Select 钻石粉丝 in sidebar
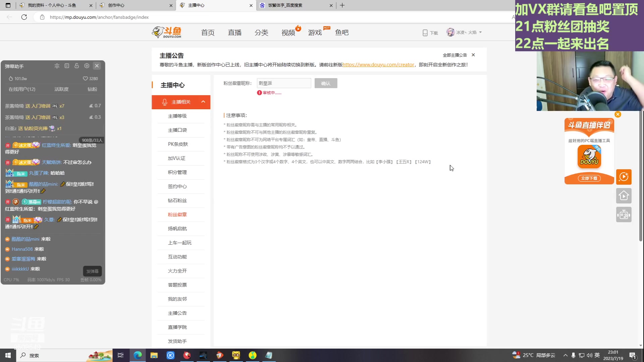This screenshot has width=644, height=362. click(x=177, y=200)
